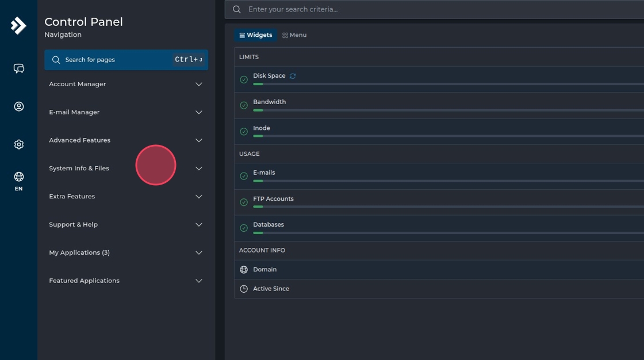This screenshot has width=644, height=360.
Task: Open the chat messages icon in sidebar
Action: (19, 69)
